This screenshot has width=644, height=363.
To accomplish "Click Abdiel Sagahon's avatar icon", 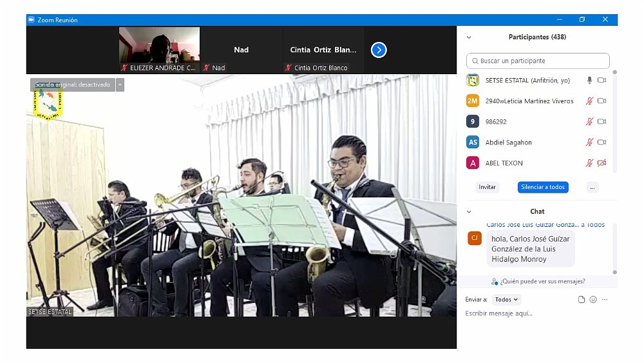I will point(473,142).
